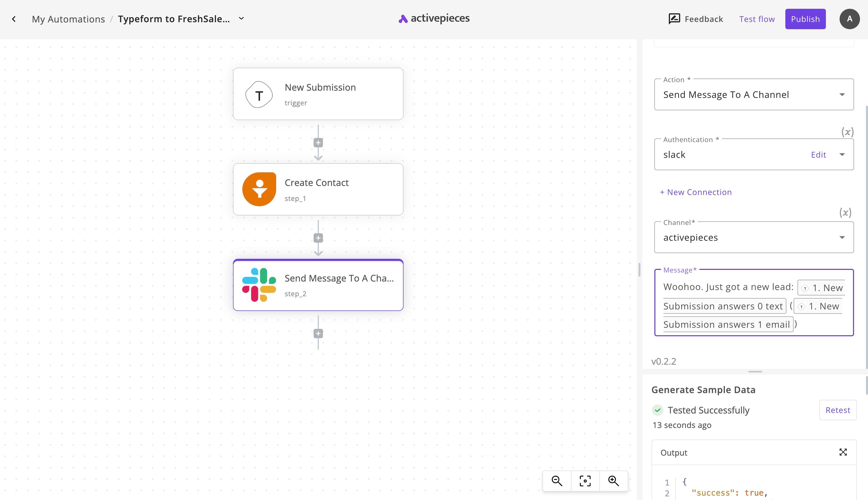The image size is (868, 500).
Task: Open the Authentication dropdown arrow
Action: pyautogui.click(x=842, y=154)
